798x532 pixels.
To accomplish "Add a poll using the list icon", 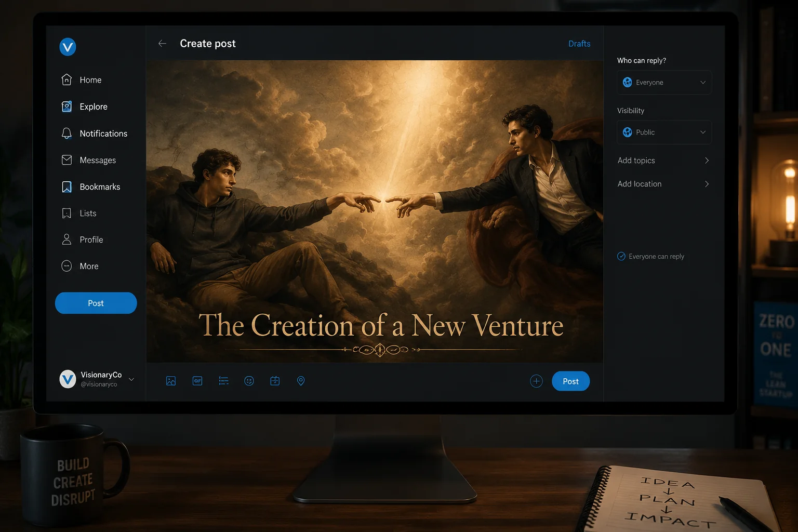I will [224, 381].
